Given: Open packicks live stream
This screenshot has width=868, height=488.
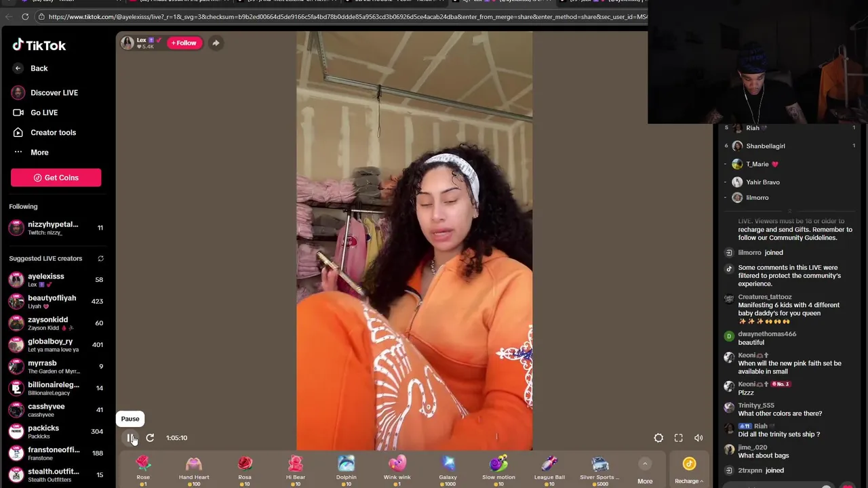Looking at the screenshot, I should click(56, 432).
